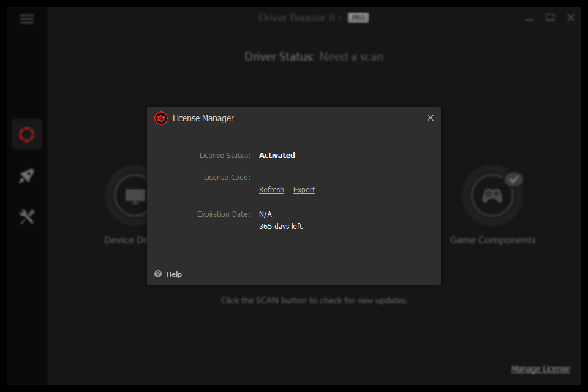Viewport: 588px width, 392px height.
Task: Select the red scan ring sidebar icon
Action: (x=26, y=134)
